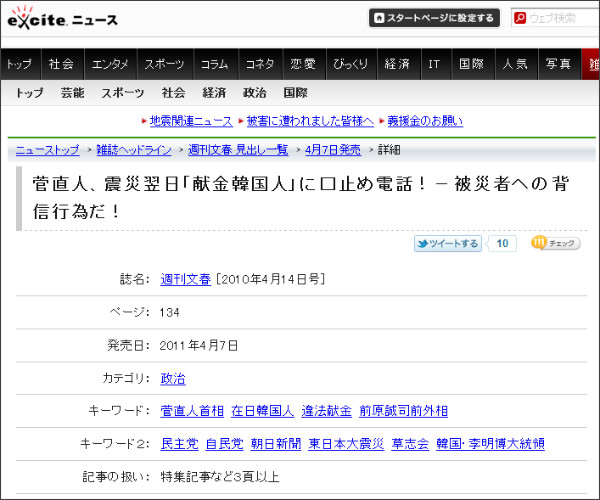The width and height of the screenshot is (600, 500).
Task: Click the text 特集記事など3頁以上
Action: point(220,477)
